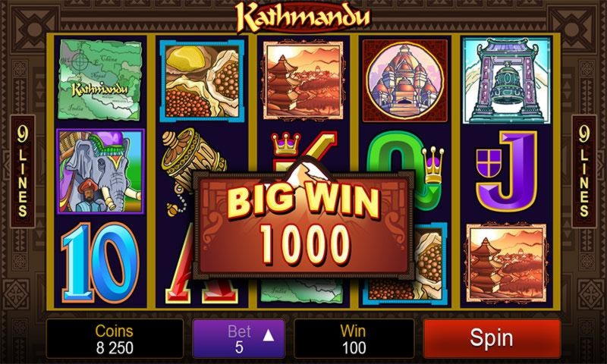Click the right 9 Lines indicator

click(x=583, y=171)
